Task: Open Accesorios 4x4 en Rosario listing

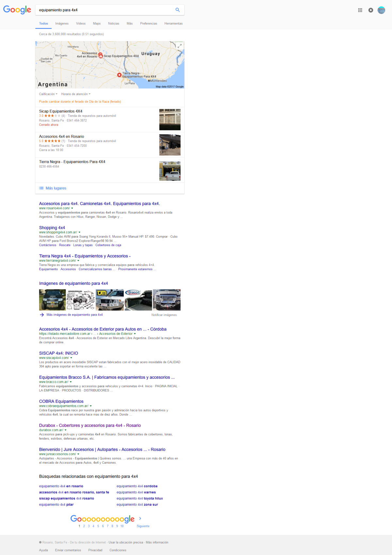Action: pyautogui.click(x=61, y=136)
